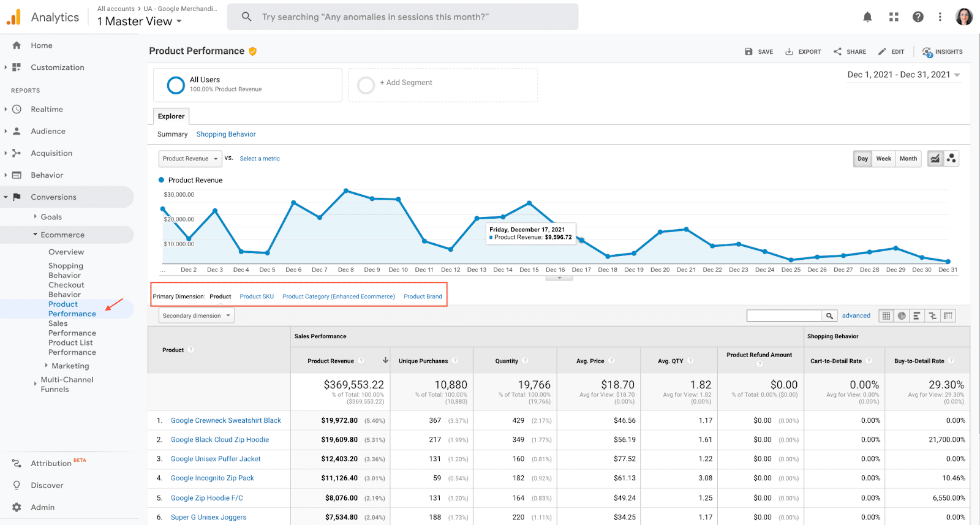Open the three-dot more options menu

coord(940,17)
